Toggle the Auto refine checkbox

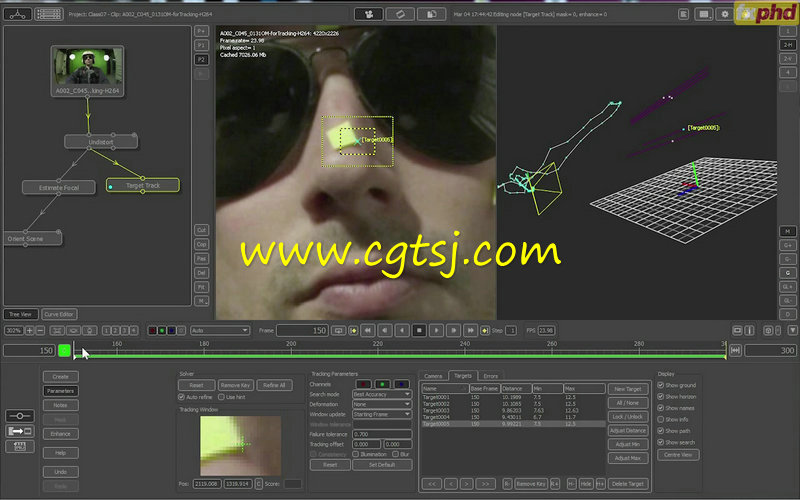(x=181, y=397)
